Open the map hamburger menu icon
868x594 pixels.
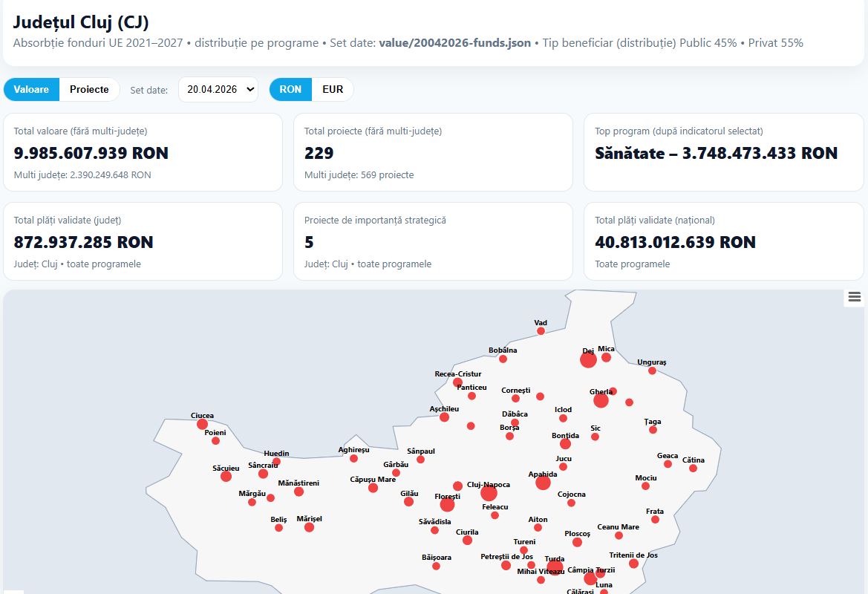coord(854,297)
